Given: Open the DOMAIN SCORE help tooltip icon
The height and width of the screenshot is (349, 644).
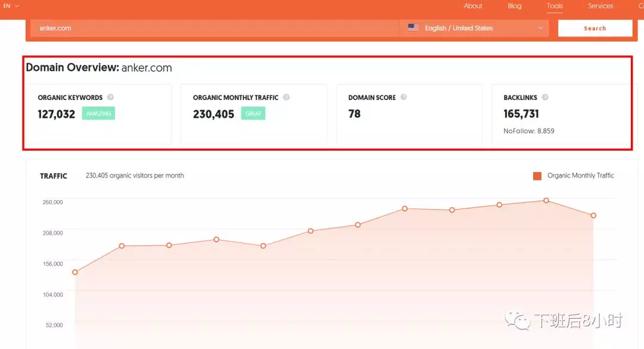Looking at the screenshot, I should [x=404, y=97].
